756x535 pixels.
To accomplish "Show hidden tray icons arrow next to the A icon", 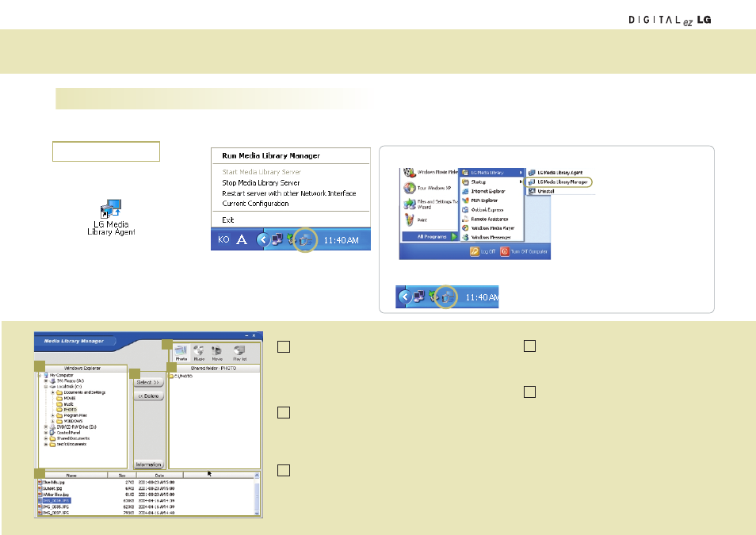I will [263, 239].
